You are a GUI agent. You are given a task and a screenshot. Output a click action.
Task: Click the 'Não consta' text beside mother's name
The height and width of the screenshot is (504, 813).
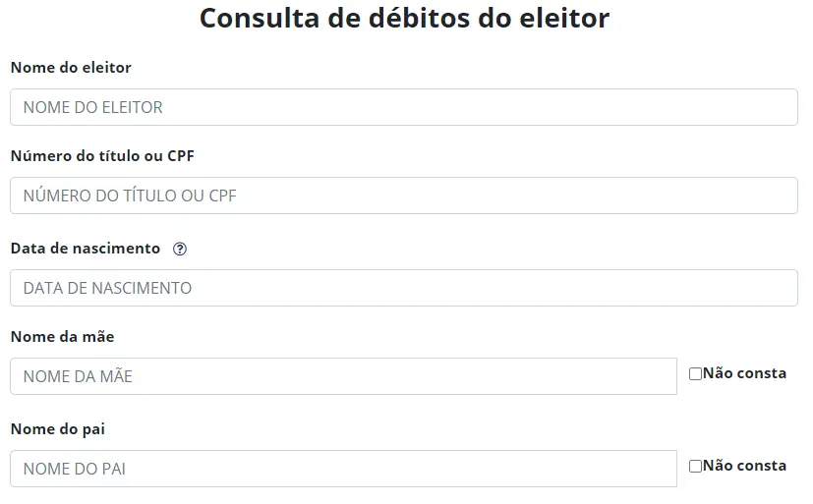coord(744,373)
